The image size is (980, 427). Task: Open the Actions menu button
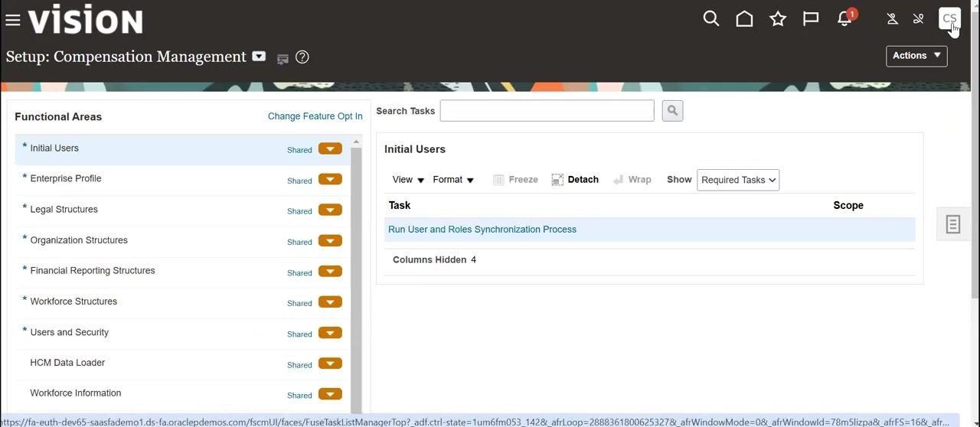pos(916,56)
